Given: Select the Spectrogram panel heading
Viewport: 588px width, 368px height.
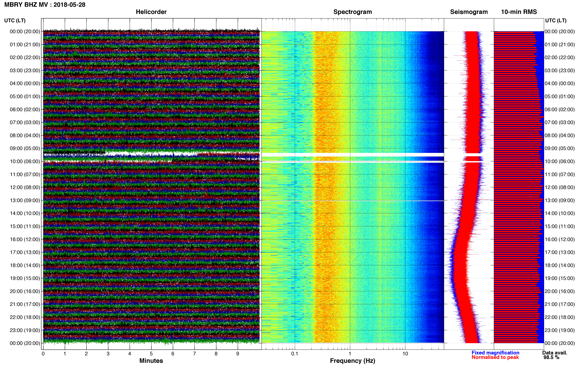Looking at the screenshot, I should click(352, 12).
